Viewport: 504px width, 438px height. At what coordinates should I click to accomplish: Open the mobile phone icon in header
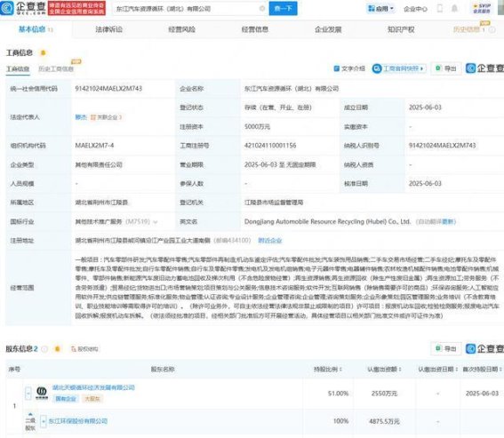point(440,8)
